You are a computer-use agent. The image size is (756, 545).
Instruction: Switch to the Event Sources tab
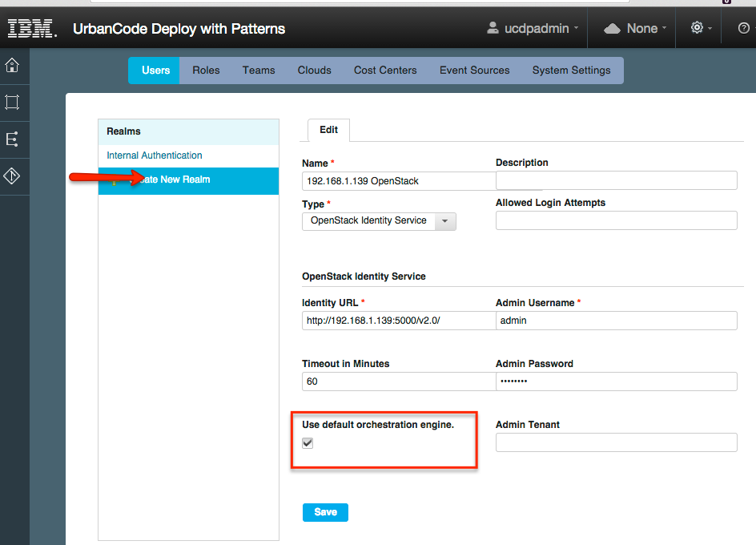click(x=474, y=71)
